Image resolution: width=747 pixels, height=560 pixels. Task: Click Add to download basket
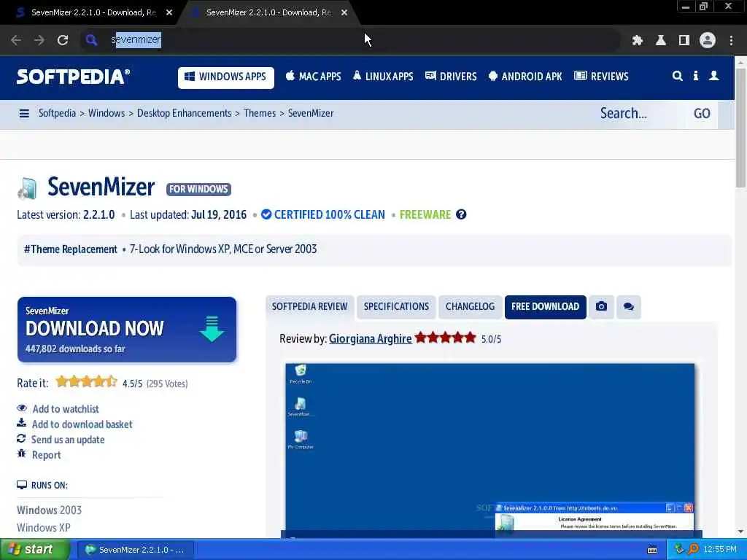82,424
